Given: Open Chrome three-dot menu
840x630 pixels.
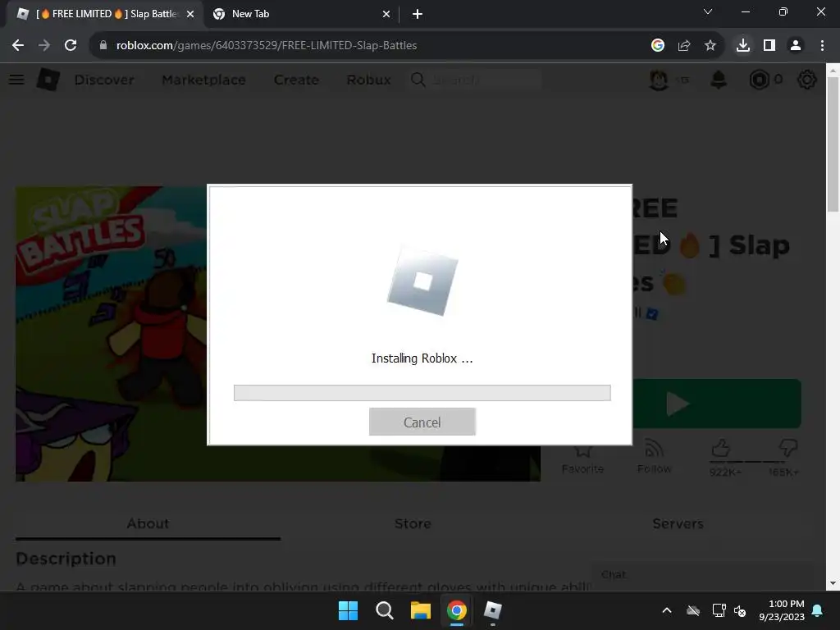Looking at the screenshot, I should (822, 46).
